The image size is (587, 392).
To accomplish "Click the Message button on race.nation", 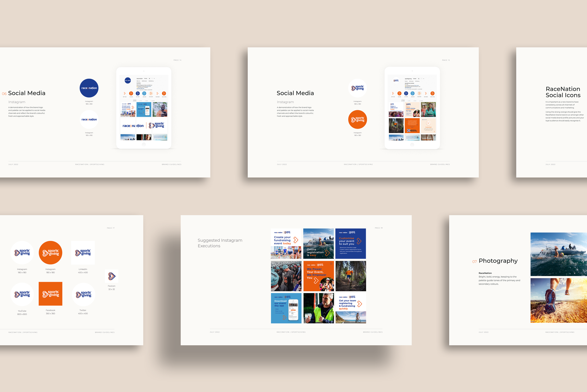I will tap(145, 78).
